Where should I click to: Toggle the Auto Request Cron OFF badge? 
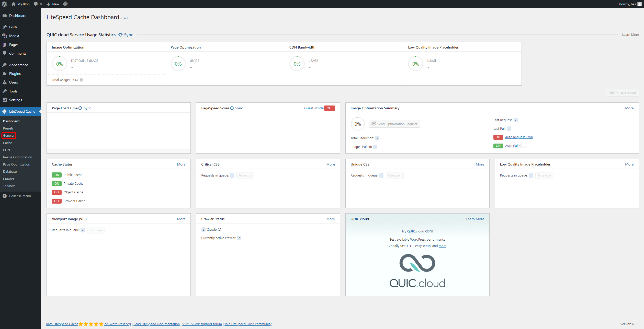click(498, 137)
